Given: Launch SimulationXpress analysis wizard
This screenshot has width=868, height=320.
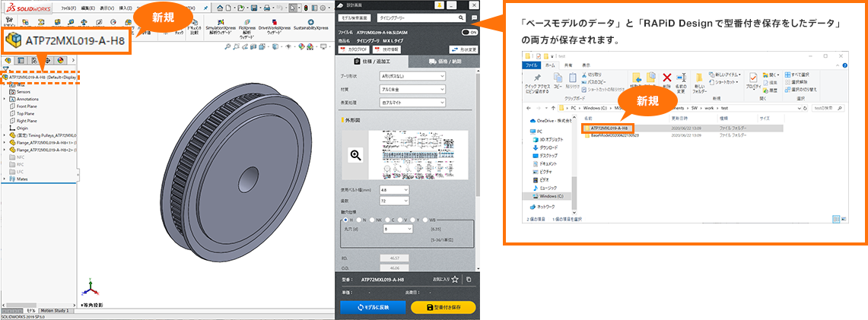Looking at the screenshot, I should (x=219, y=29).
